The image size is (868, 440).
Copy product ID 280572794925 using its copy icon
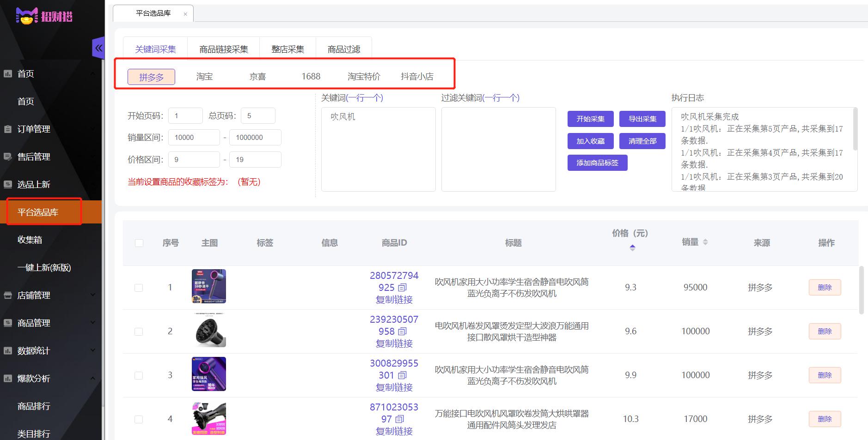pos(403,288)
